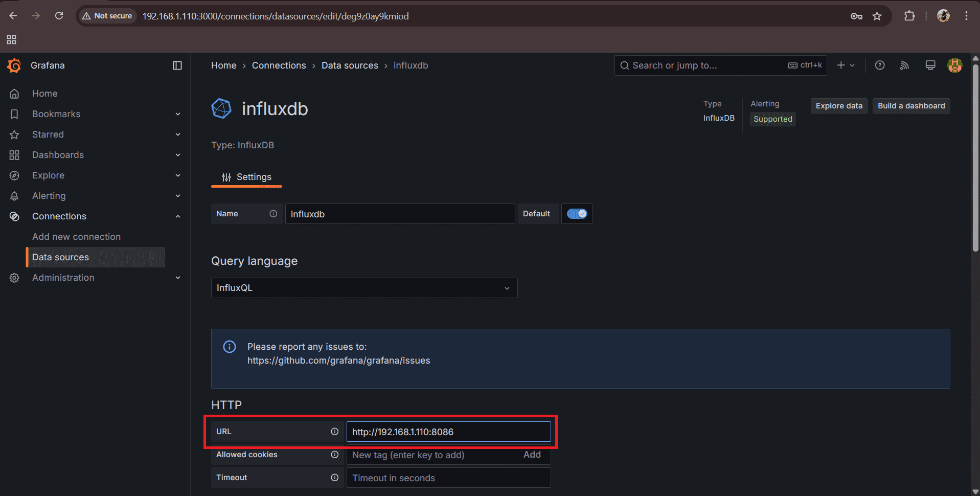Open Alerting via the bell icon
980x496 pixels.
point(14,195)
